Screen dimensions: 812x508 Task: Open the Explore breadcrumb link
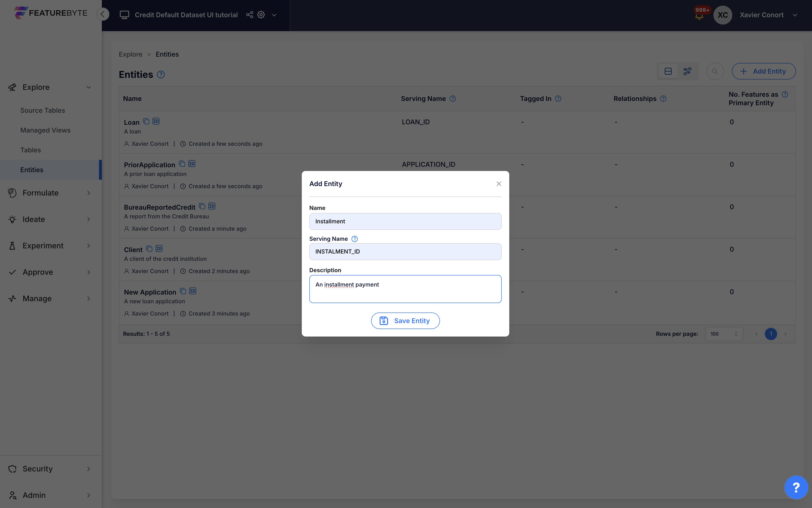tap(130, 54)
